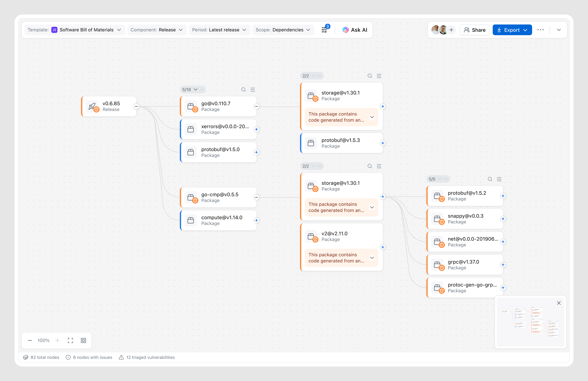Image resolution: width=588 pixels, height=381 pixels.
Task: Search within the 5/18 node group
Action: click(243, 90)
